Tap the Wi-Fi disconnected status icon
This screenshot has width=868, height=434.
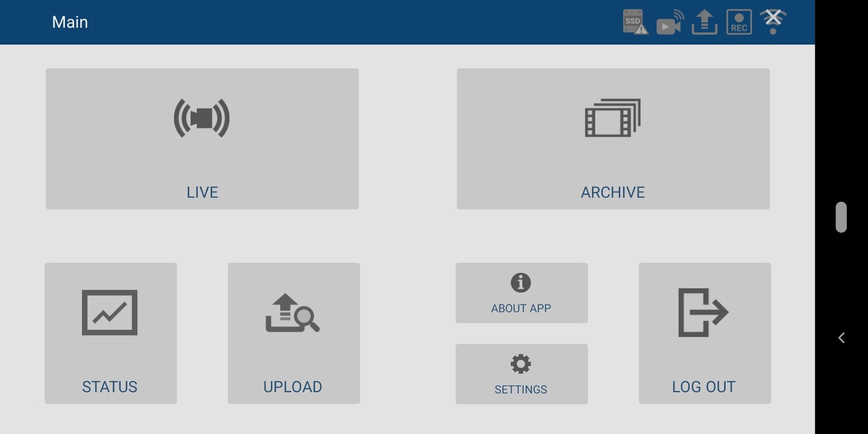coord(773,22)
